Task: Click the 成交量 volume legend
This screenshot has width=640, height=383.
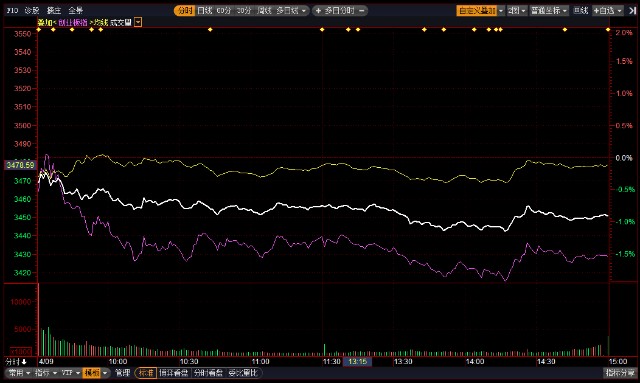Action: [121, 22]
